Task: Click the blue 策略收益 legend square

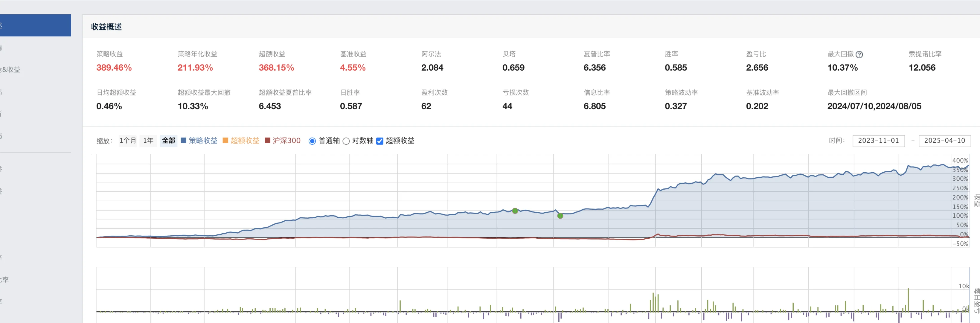Action: coord(183,140)
